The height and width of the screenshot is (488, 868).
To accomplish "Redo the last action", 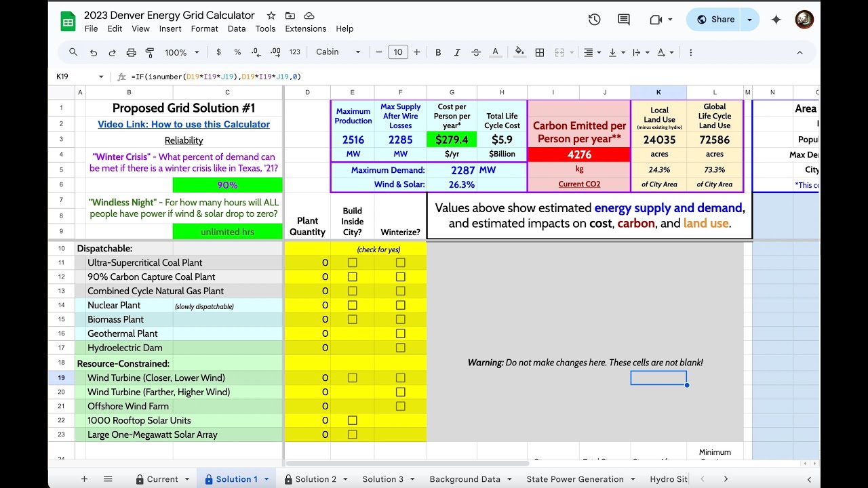I will click(x=113, y=52).
